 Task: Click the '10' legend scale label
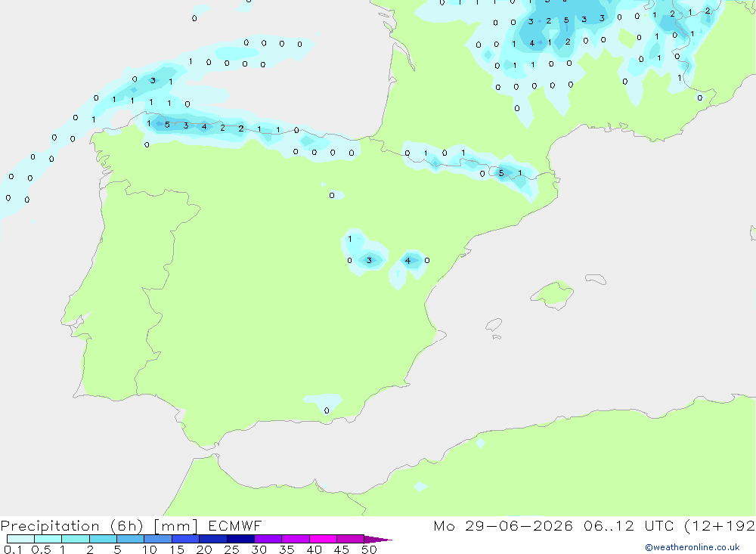click(x=150, y=549)
